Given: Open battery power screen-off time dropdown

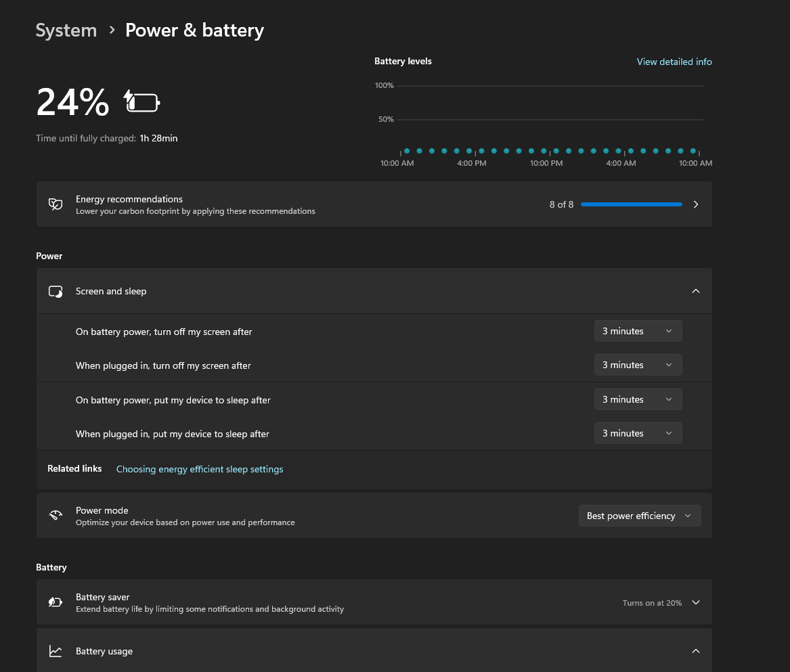Looking at the screenshot, I should coord(638,331).
